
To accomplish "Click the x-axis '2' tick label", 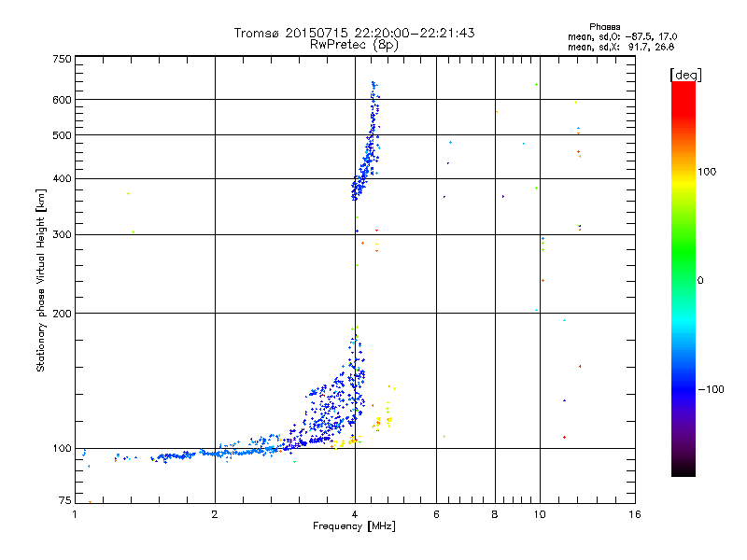I will point(215,514).
